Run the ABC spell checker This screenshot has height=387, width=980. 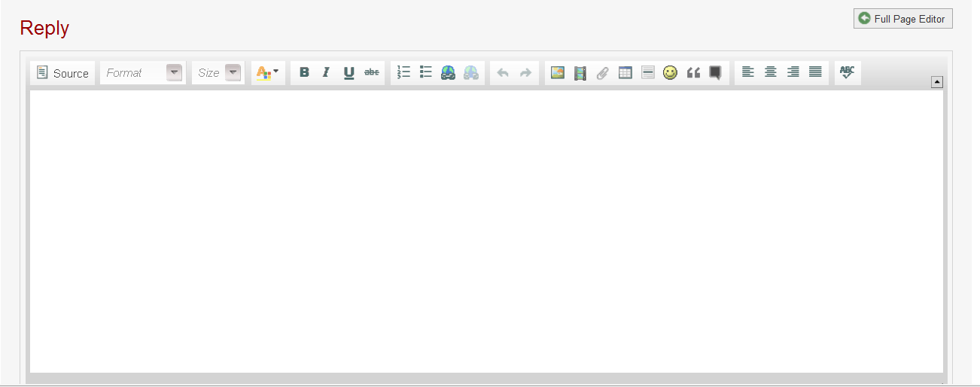coord(848,73)
